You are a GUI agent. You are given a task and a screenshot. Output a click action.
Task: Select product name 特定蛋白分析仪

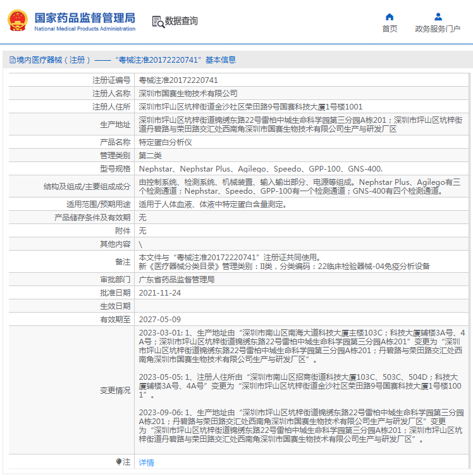[x=165, y=142]
